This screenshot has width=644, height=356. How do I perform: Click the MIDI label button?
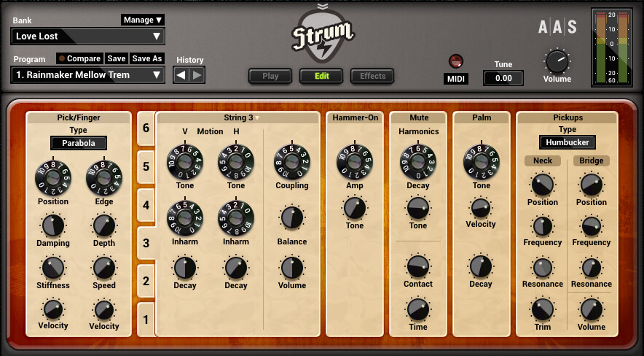[455, 79]
